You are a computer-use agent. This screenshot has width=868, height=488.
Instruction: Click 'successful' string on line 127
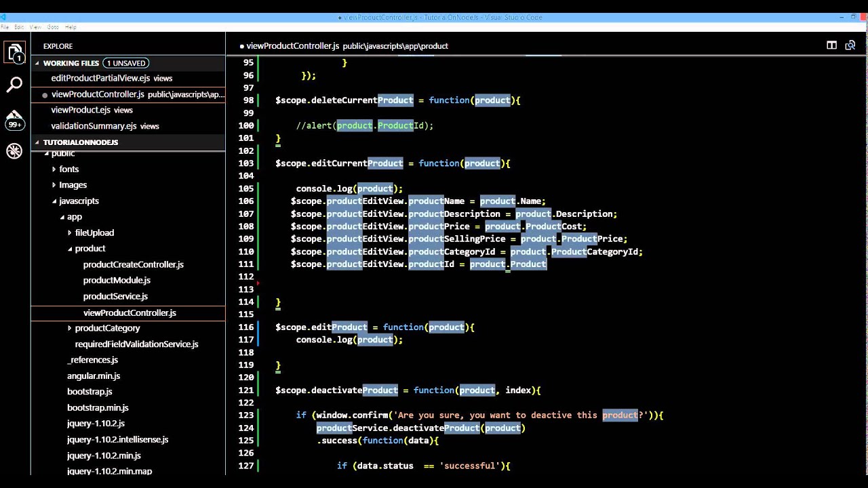pos(469,466)
